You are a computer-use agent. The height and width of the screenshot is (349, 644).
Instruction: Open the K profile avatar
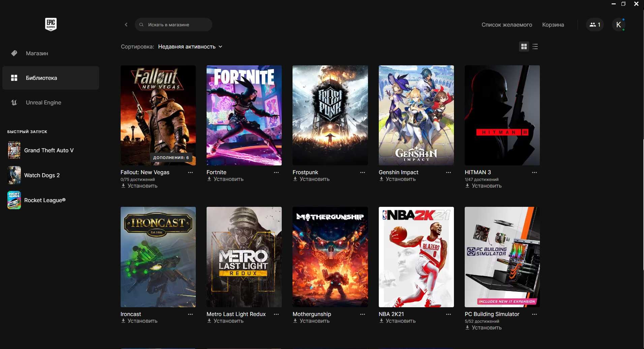click(x=618, y=25)
